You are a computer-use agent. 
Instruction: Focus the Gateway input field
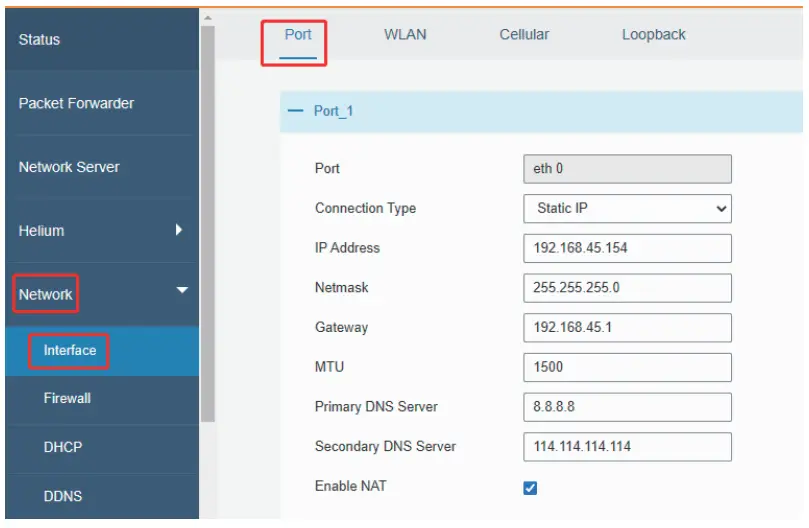[627, 328]
